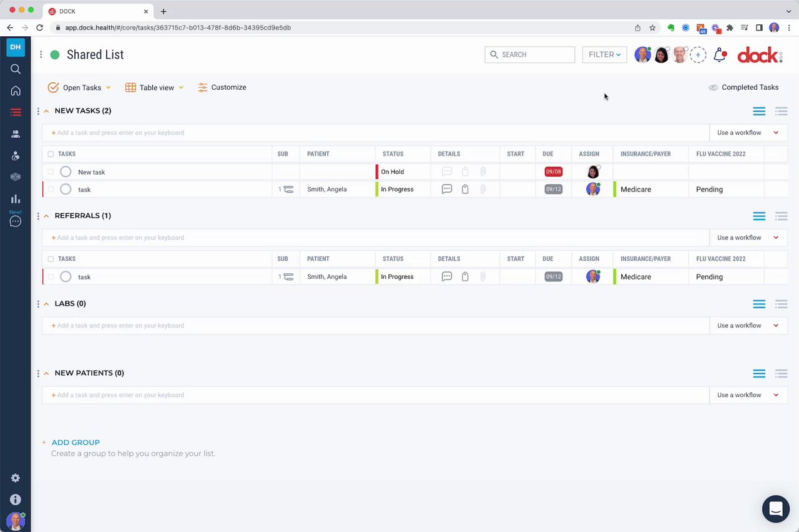Open the support chat widget
Image resolution: width=799 pixels, height=532 pixels.
tap(776, 509)
